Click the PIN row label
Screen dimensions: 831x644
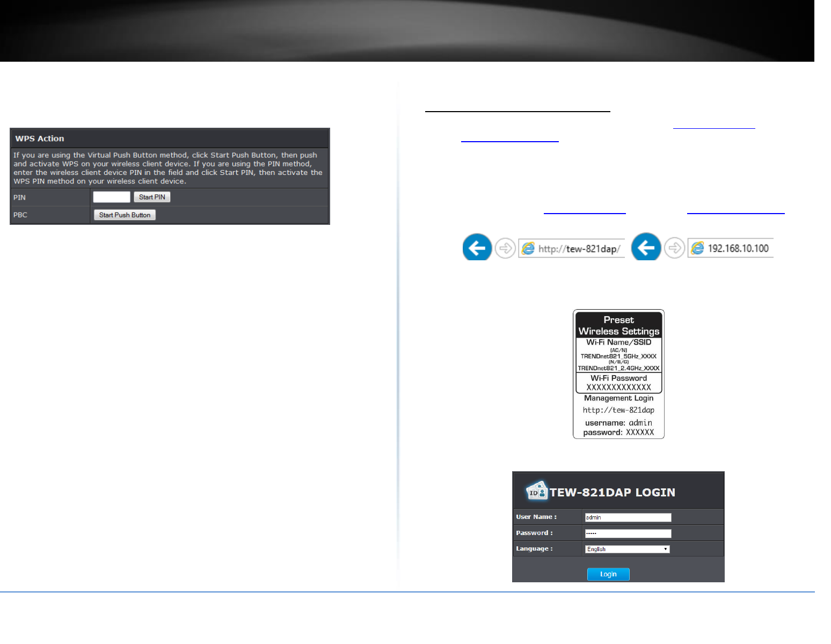click(x=19, y=197)
